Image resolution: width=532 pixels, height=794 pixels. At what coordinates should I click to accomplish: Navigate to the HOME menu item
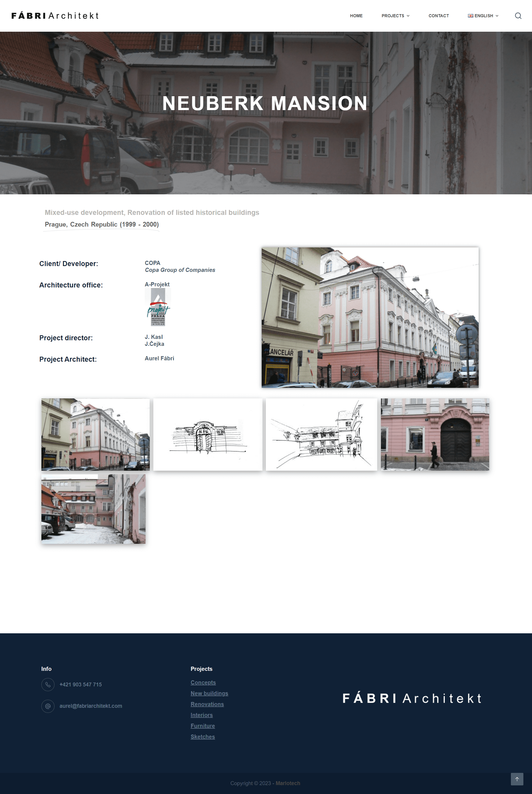(x=356, y=16)
